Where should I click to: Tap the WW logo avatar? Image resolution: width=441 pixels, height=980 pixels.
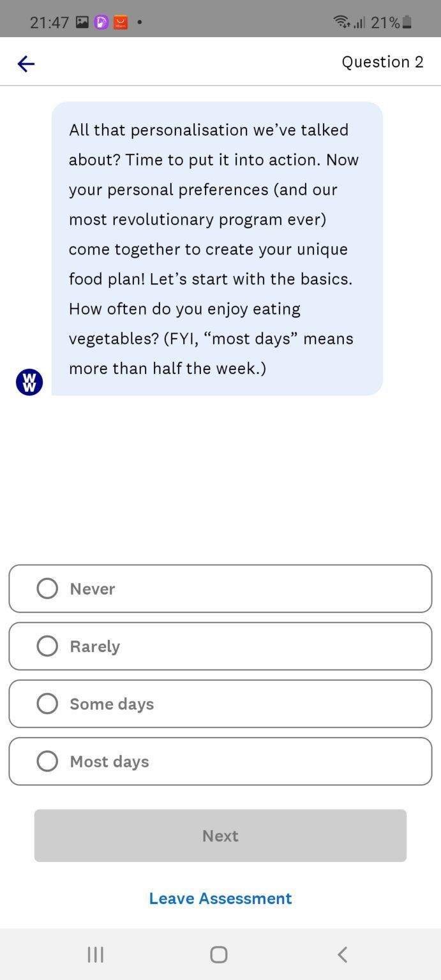29,382
